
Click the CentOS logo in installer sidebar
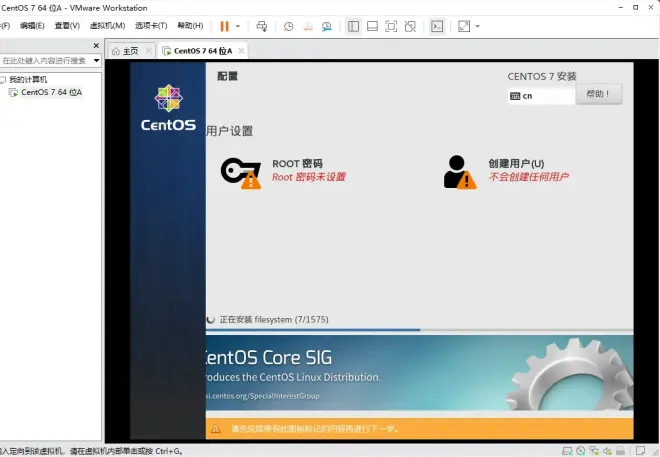point(168,107)
